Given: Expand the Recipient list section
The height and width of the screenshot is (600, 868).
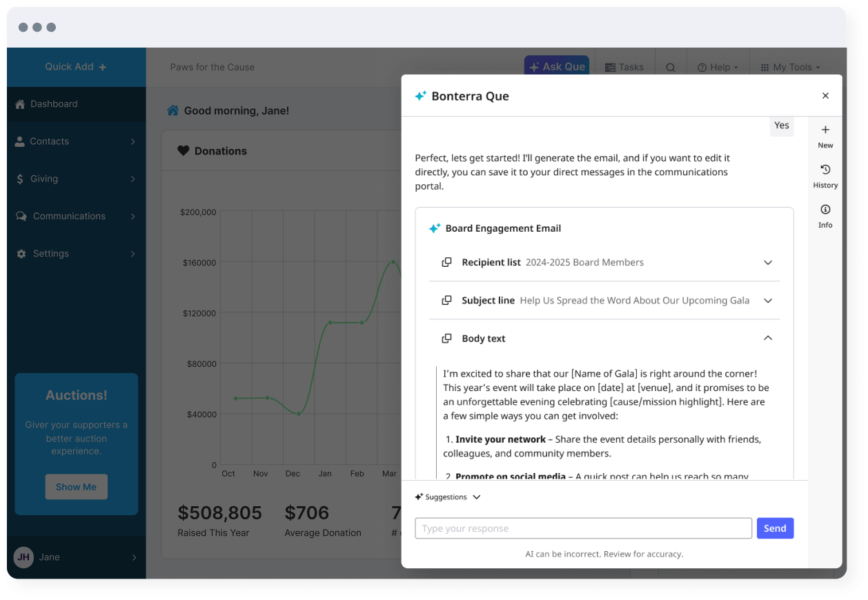Looking at the screenshot, I should 767,263.
